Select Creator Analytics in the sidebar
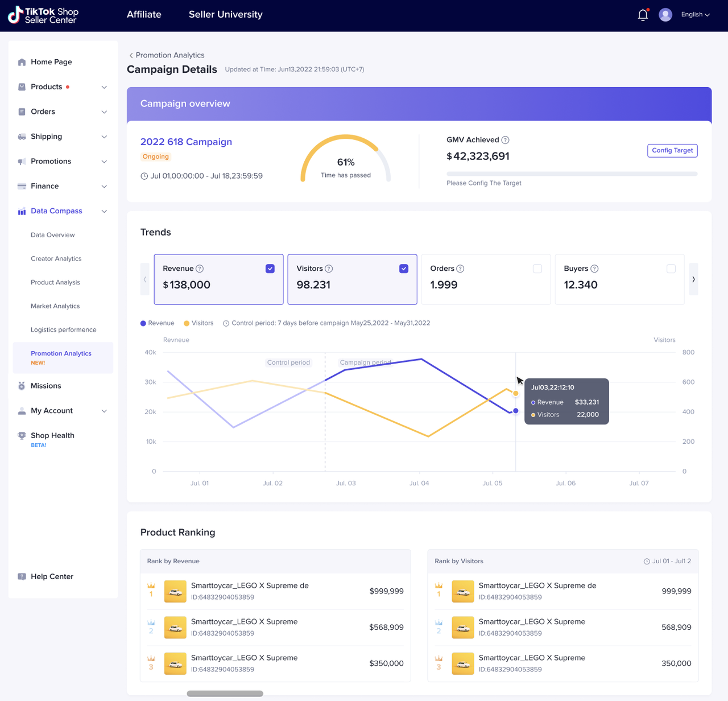 [x=56, y=259]
